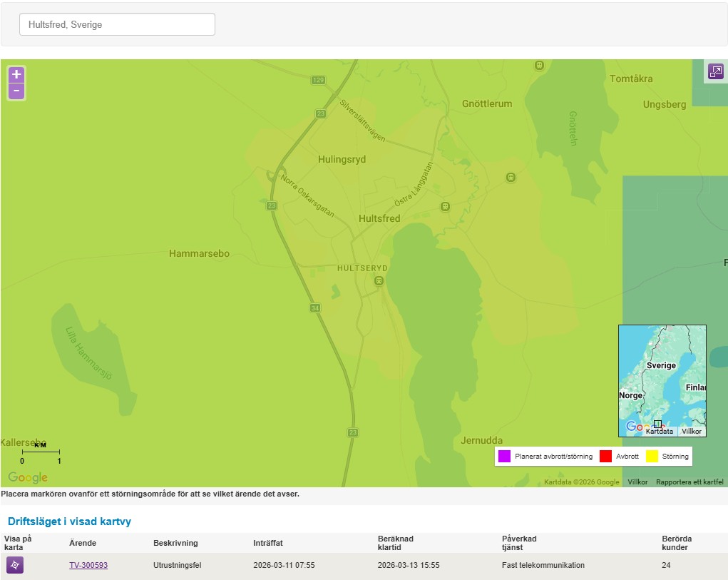Open Rapportera ett kartfel link
Screen dimensions: 728x580
(689, 482)
